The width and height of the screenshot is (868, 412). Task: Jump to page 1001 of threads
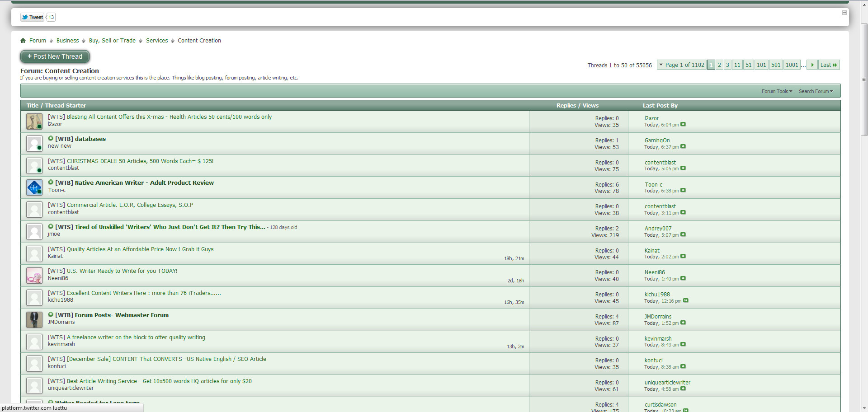[792, 65]
